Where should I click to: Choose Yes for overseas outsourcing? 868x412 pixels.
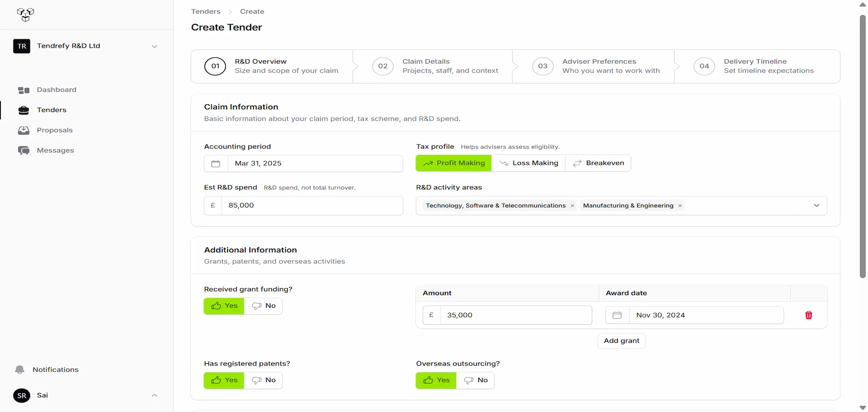pos(436,380)
